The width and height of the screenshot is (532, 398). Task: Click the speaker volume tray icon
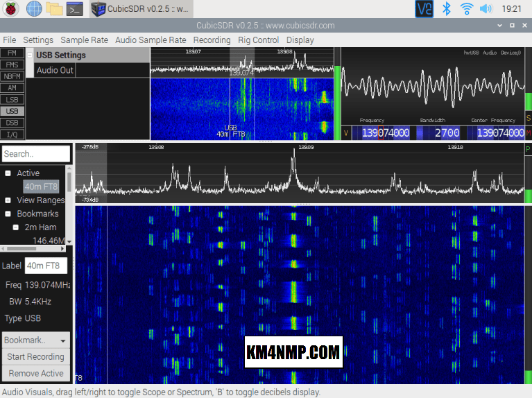(x=486, y=9)
